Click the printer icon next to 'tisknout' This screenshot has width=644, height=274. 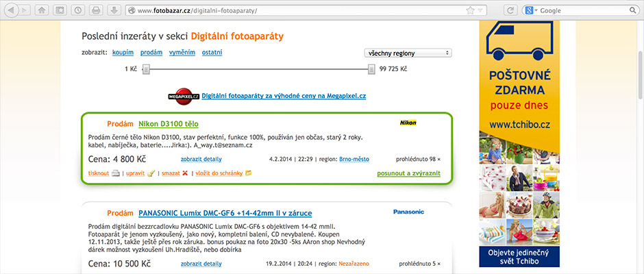(116, 173)
